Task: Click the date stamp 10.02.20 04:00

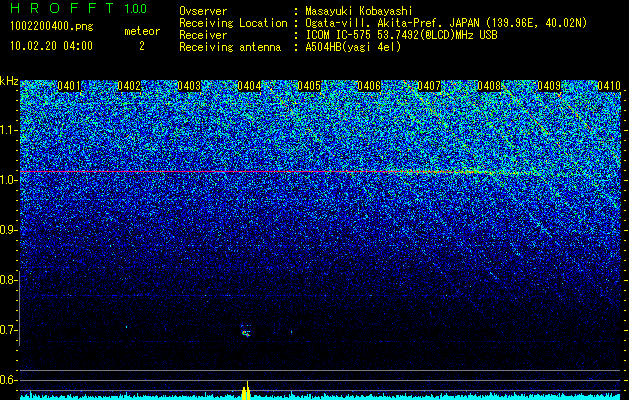Action: coord(51,45)
